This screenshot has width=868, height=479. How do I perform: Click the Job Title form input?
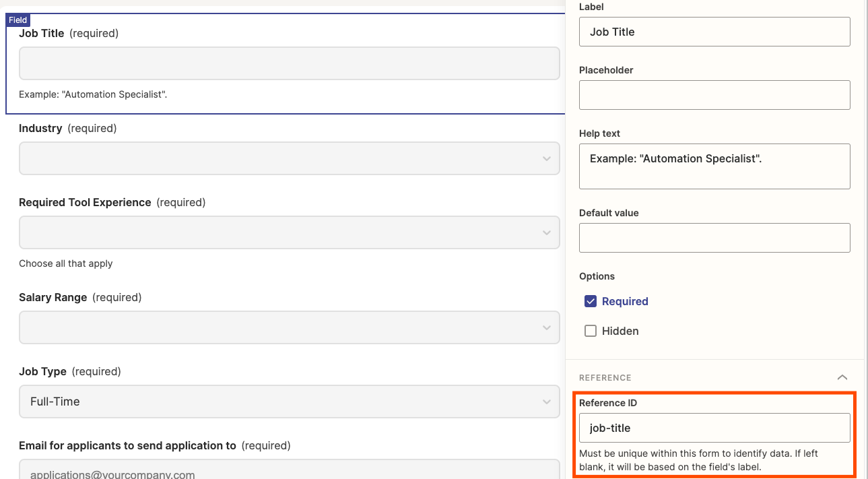tap(290, 63)
